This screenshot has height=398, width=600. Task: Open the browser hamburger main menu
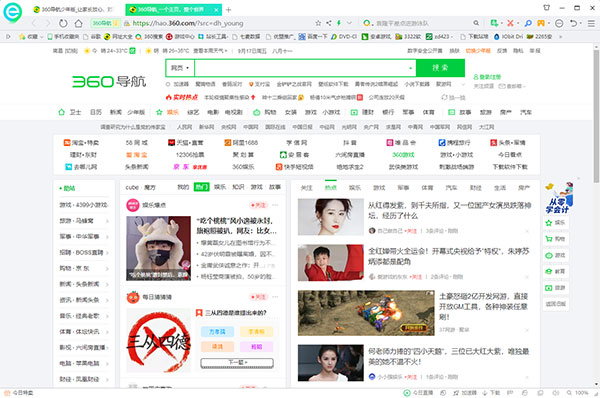pos(591,23)
